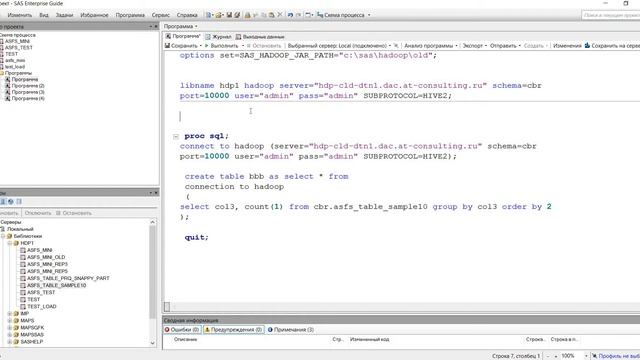The height and width of the screenshot is (360, 640).
Task: Click the New item toolbar icon
Action: (208, 15)
